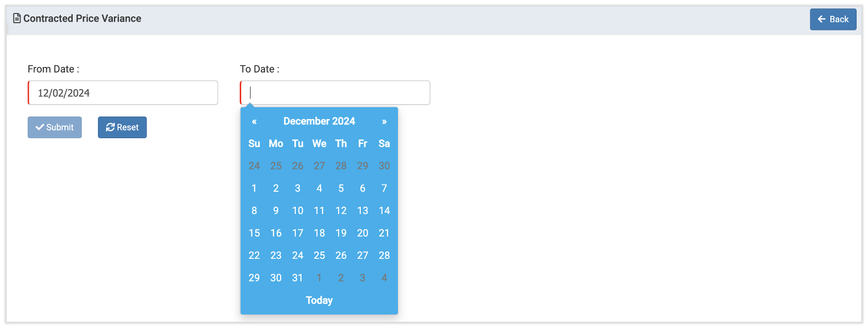Click the Contracted Price Variance document icon
The height and width of the screenshot is (330, 868).
tap(17, 19)
